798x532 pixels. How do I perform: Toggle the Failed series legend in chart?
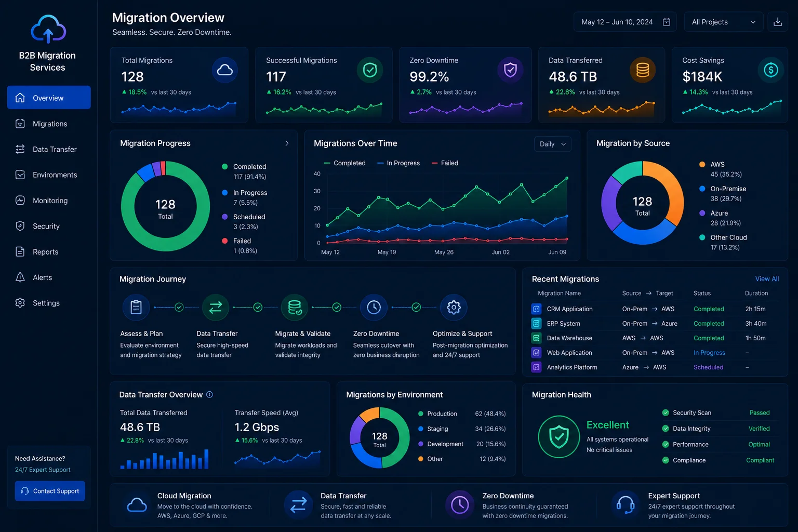point(445,163)
